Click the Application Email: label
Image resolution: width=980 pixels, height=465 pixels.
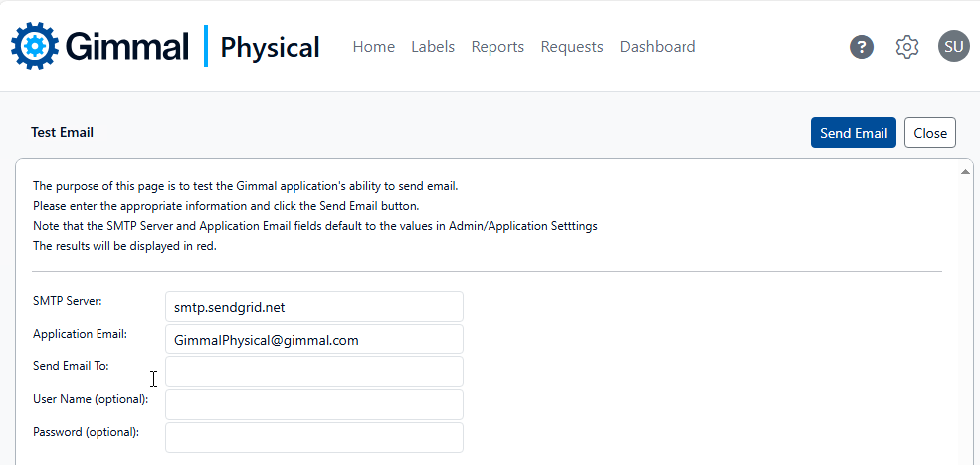[x=80, y=334]
